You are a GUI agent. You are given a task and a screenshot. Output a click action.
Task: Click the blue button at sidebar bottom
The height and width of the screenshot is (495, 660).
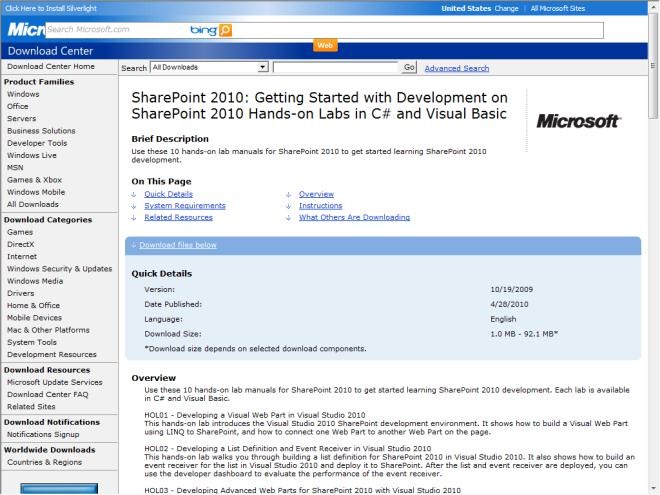(x=59, y=489)
